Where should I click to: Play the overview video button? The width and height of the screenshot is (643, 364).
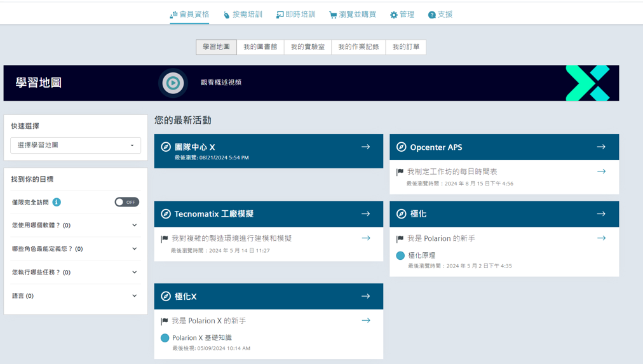pyautogui.click(x=173, y=83)
